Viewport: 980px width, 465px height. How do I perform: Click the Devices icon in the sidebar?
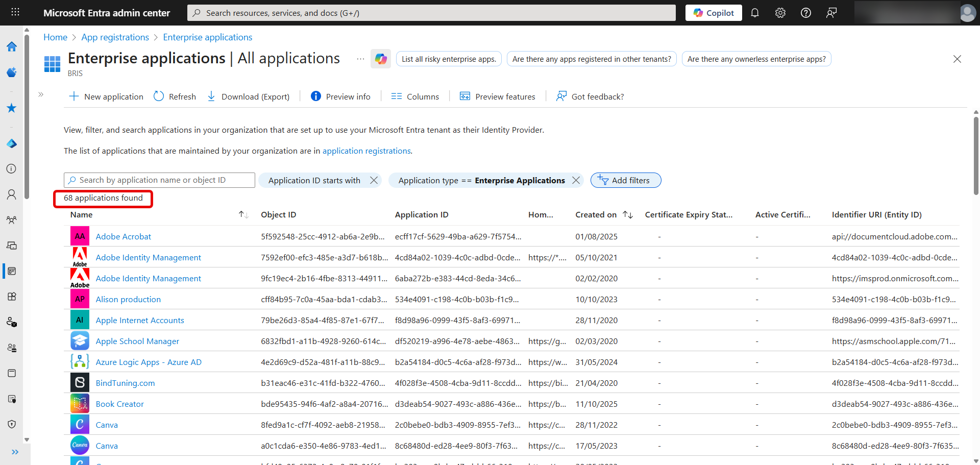[x=11, y=246]
